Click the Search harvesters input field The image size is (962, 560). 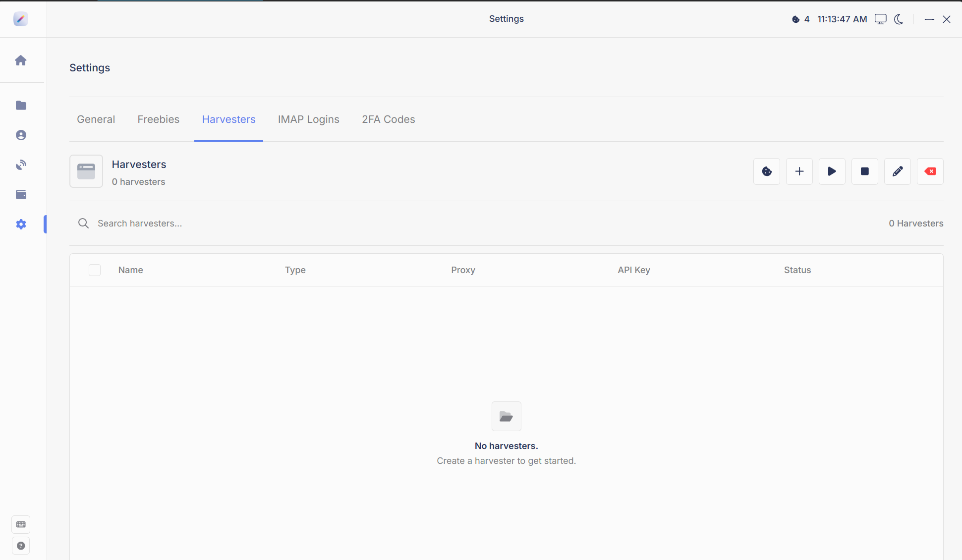coord(476,224)
